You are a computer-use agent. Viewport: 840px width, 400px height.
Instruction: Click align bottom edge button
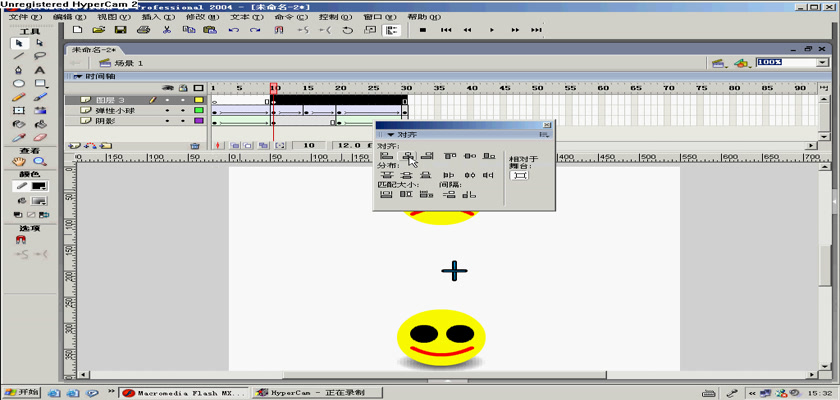489,156
